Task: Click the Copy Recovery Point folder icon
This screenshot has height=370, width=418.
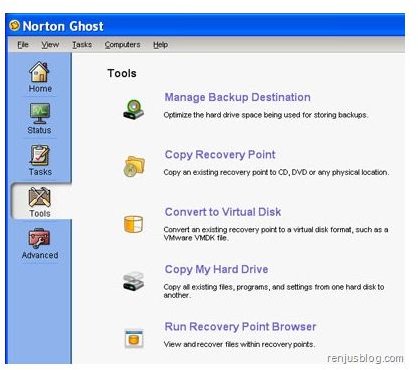Action: click(134, 166)
